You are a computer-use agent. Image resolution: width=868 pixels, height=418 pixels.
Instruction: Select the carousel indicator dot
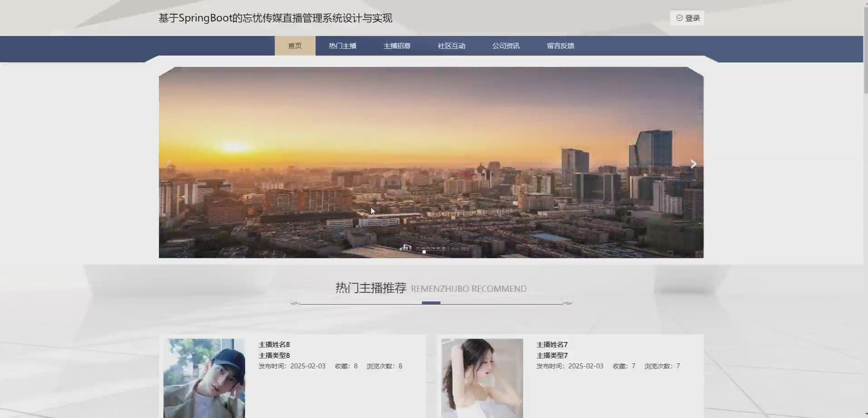[424, 252]
